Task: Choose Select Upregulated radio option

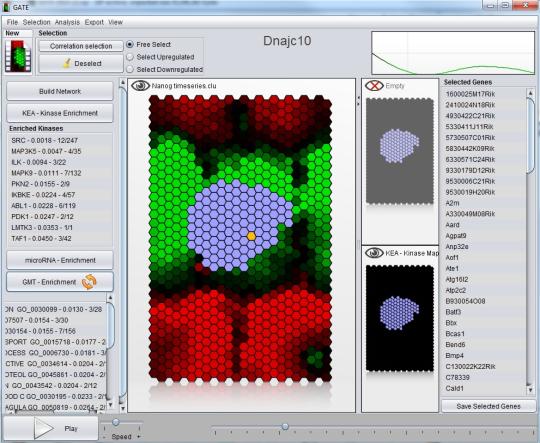Action: pos(130,57)
